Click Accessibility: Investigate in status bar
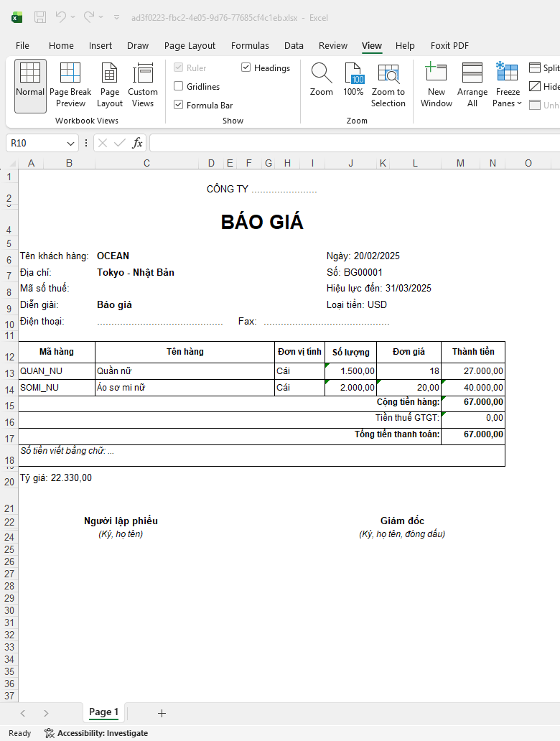The image size is (560, 741). (96, 733)
